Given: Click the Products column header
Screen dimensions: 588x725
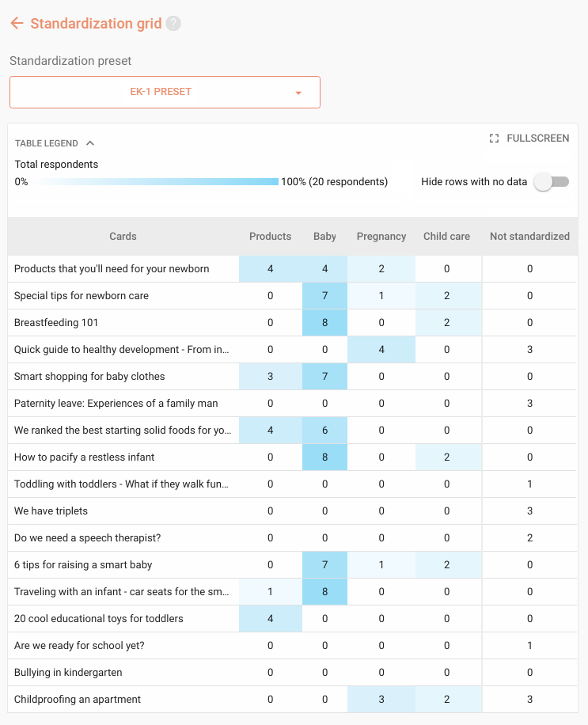Looking at the screenshot, I should 271,237.
